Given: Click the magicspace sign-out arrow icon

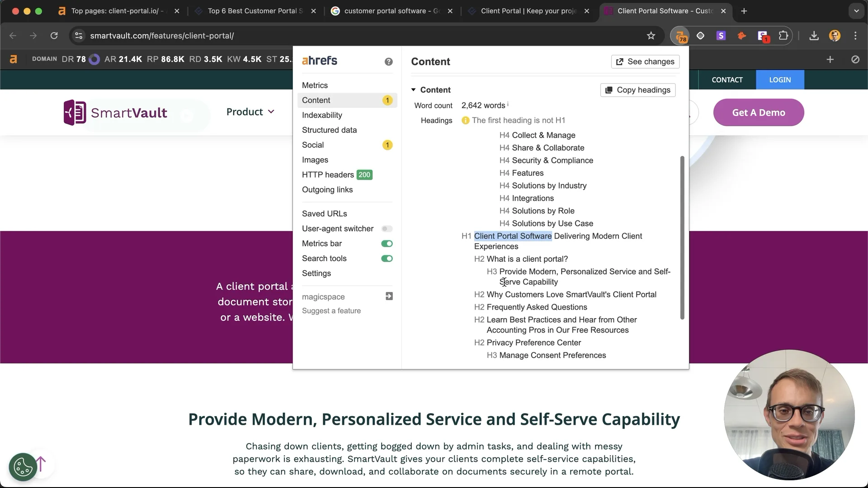Looking at the screenshot, I should click(389, 296).
